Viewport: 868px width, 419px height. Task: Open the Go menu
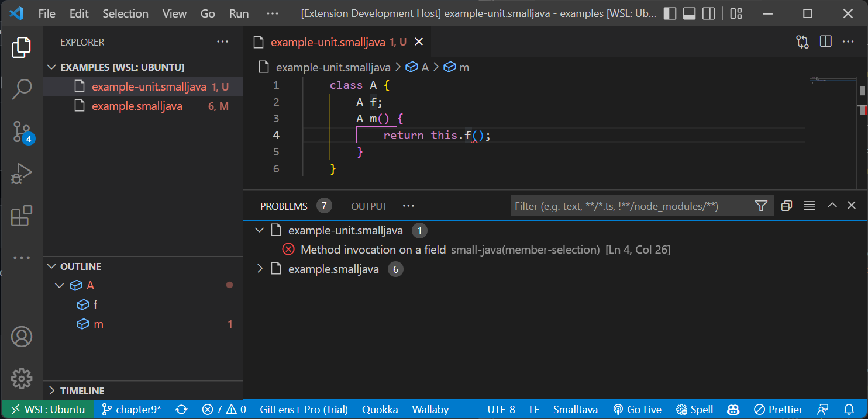click(208, 13)
